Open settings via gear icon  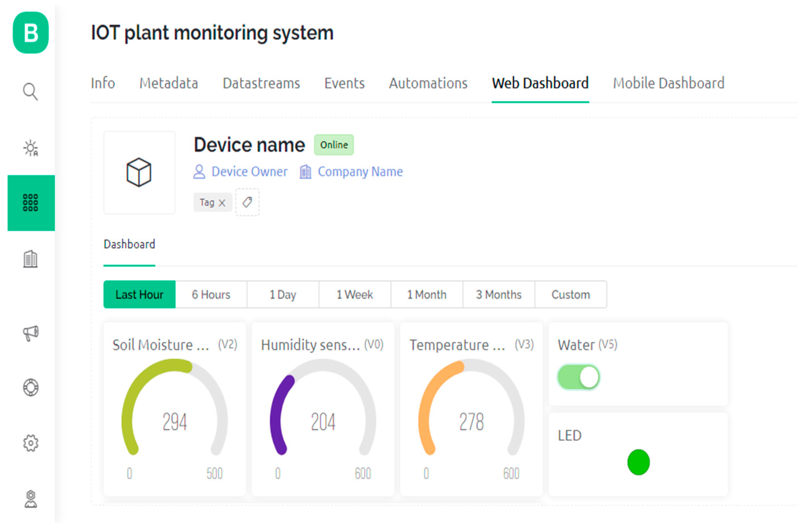pyautogui.click(x=31, y=443)
